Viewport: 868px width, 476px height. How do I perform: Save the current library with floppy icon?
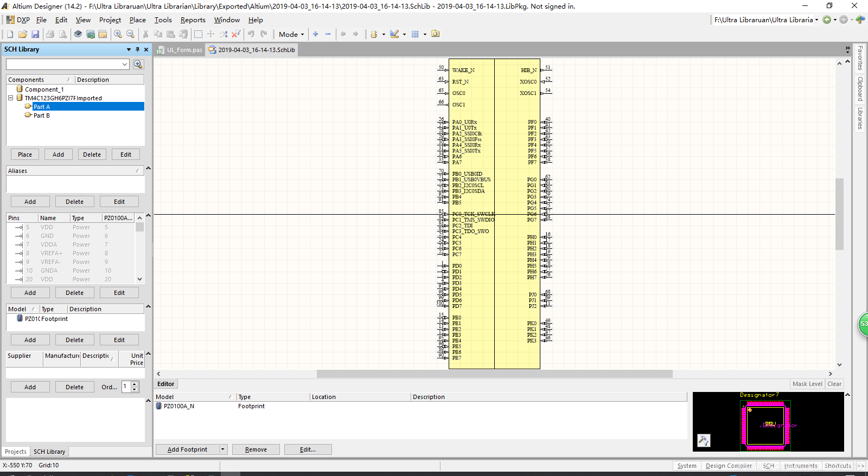pyautogui.click(x=35, y=34)
